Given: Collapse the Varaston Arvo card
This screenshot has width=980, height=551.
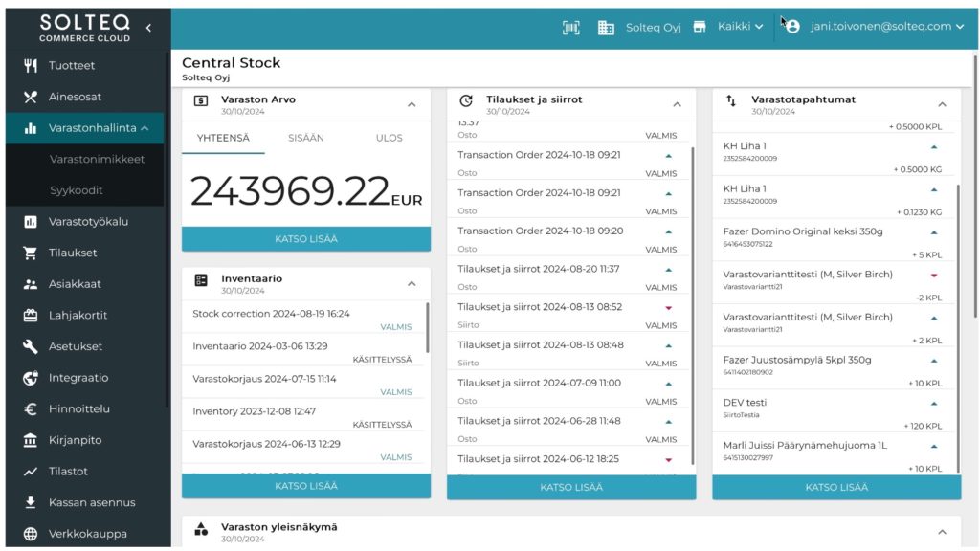Looking at the screenshot, I should point(412,104).
